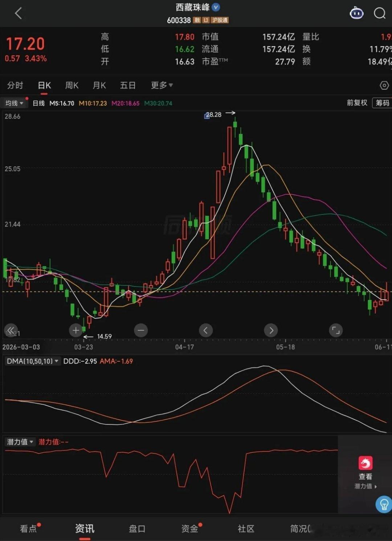The height and width of the screenshot is (541, 392).
Task: Tap 查看潜力值 link
Action: point(365,481)
